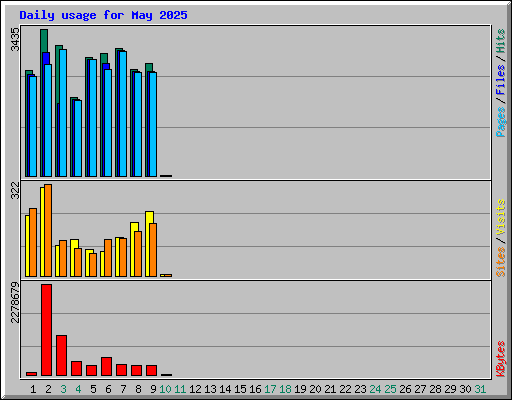Click green day 10 on the x-axis

165,389
